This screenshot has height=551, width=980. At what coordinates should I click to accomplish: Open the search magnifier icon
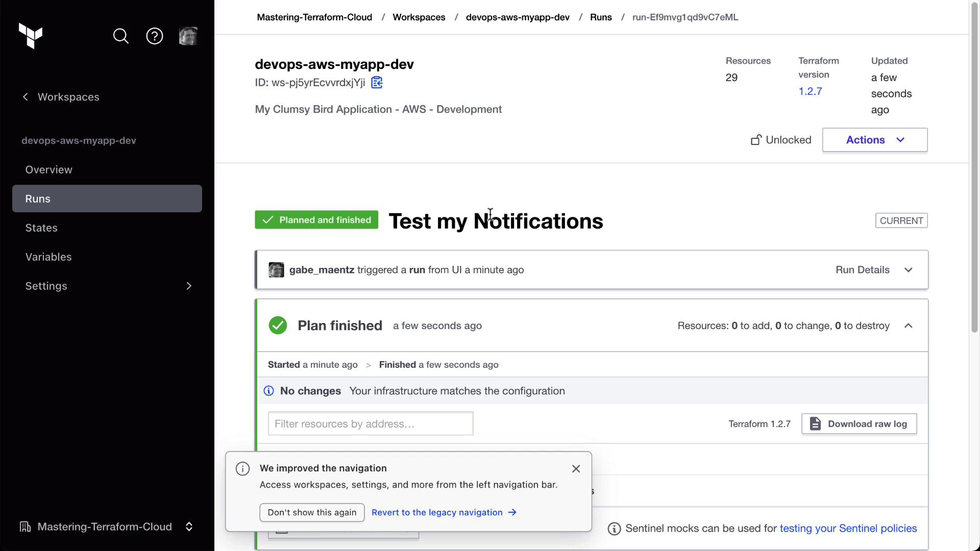coord(121,36)
